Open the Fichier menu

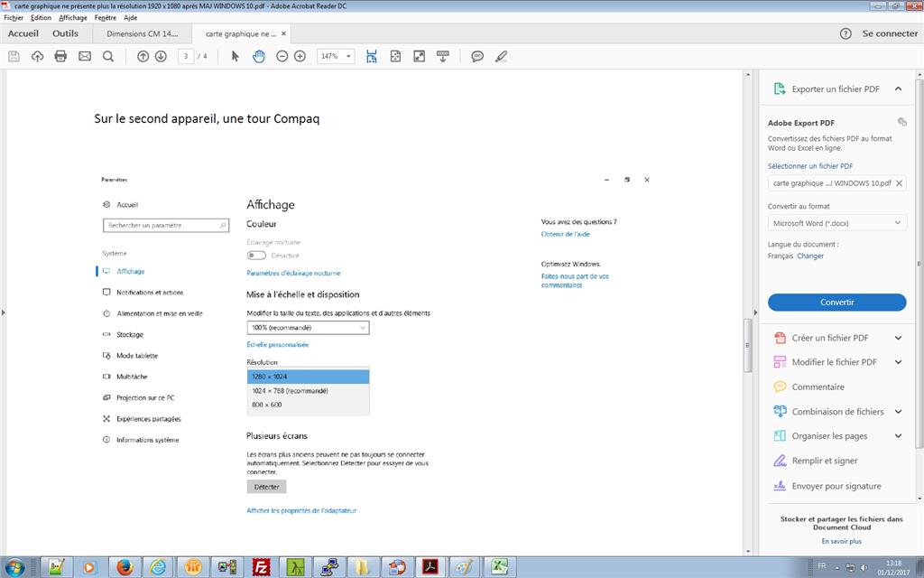click(14, 18)
